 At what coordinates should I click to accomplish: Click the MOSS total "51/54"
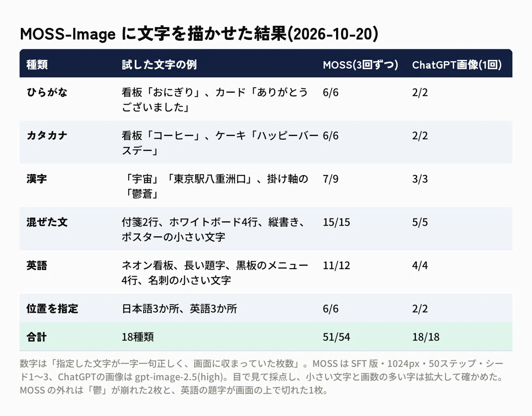(x=336, y=337)
